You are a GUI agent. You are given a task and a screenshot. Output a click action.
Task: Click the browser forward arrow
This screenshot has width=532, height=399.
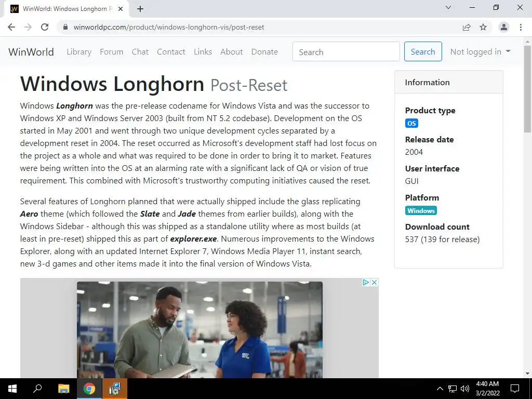pyautogui.click(x=28, y=27)
